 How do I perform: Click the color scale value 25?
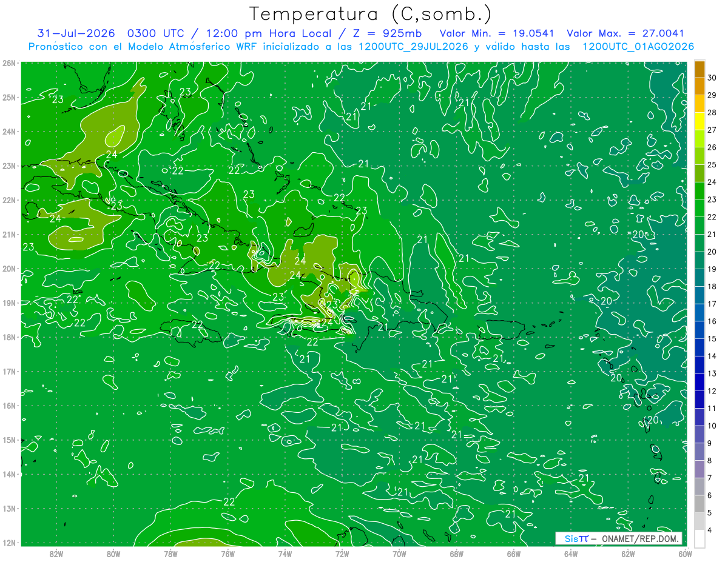[712, 165]
